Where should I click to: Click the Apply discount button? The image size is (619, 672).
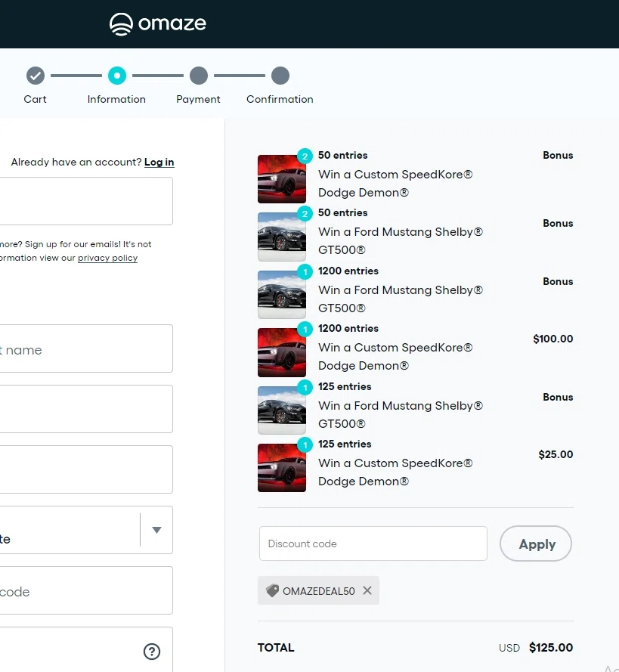pos(535,543)
